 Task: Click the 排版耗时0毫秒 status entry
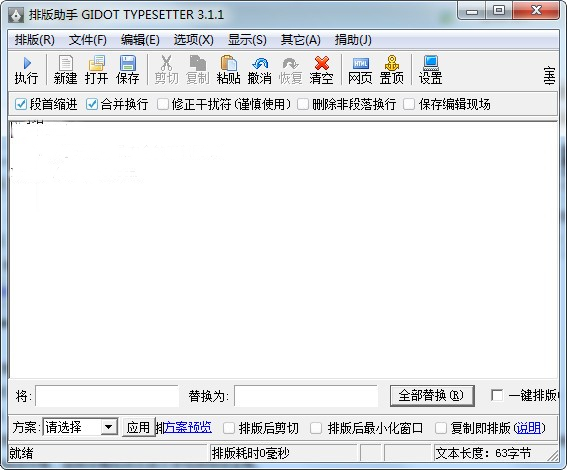pos(251,453)
